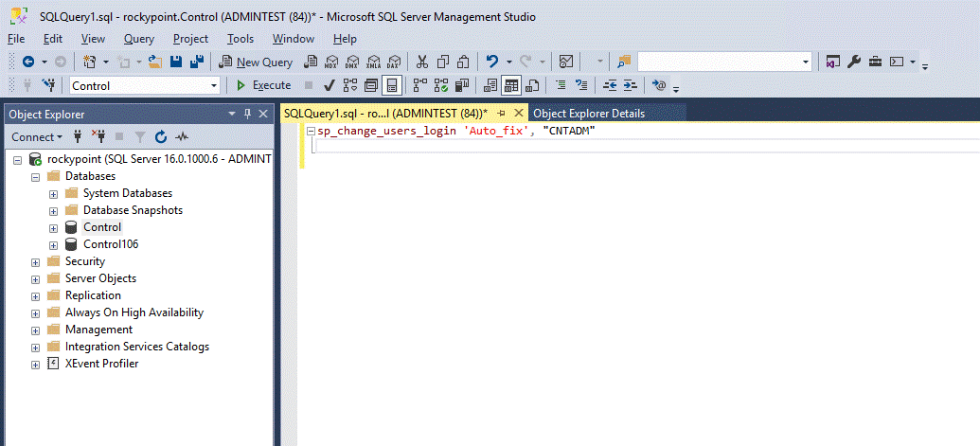Navigate backward with the blue back arrow
This screenshot has width=980, height=446.
click(28, 62)
